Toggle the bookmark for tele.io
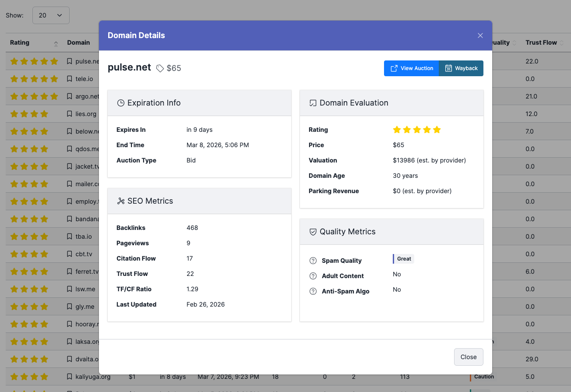 pos(69,79)
